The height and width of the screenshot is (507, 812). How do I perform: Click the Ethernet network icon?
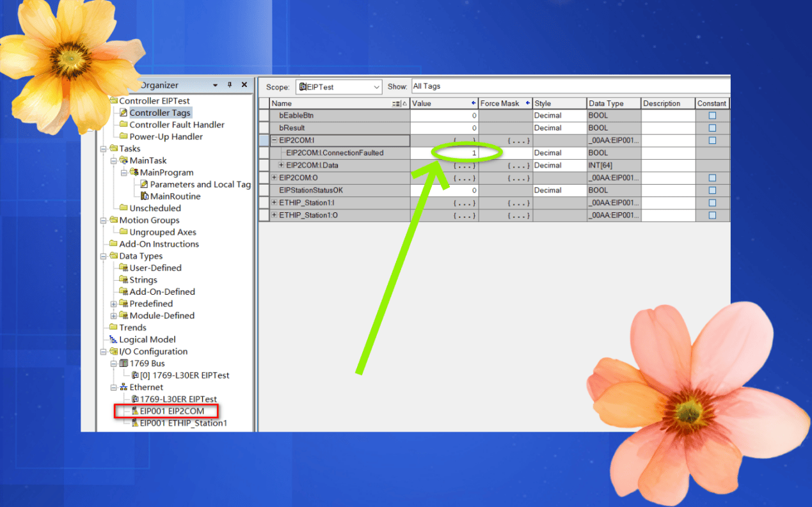(x=123, y=387)
